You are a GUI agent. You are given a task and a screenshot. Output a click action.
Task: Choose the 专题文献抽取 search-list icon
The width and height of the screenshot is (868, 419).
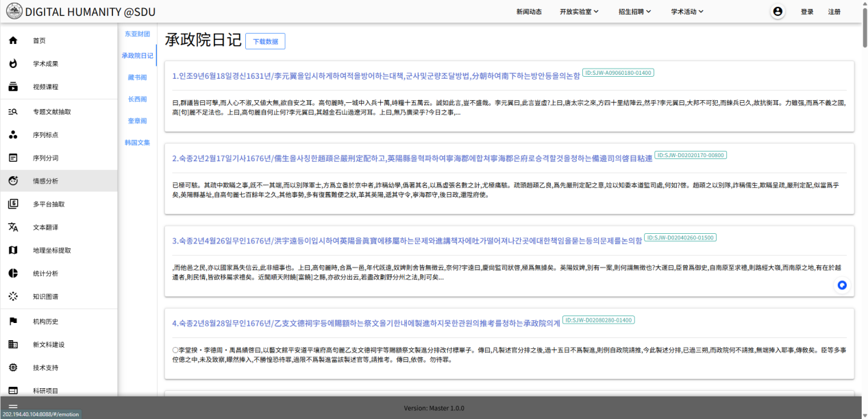pos(13,111)
